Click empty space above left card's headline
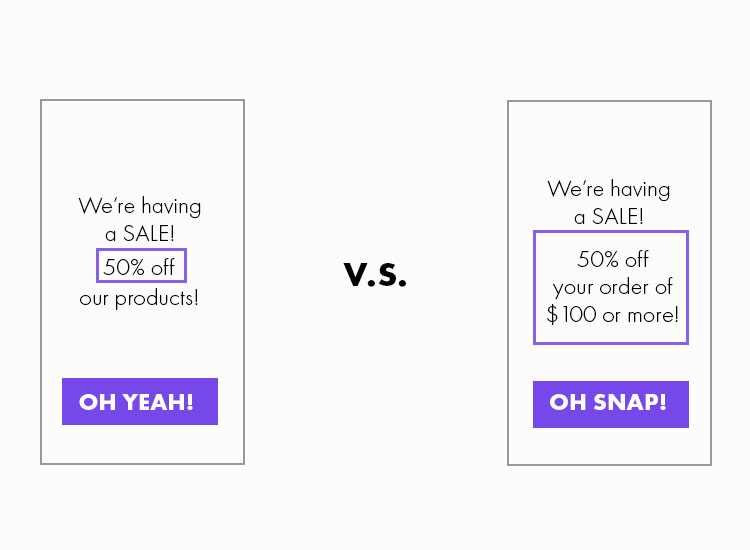 (x=142, y=146)
